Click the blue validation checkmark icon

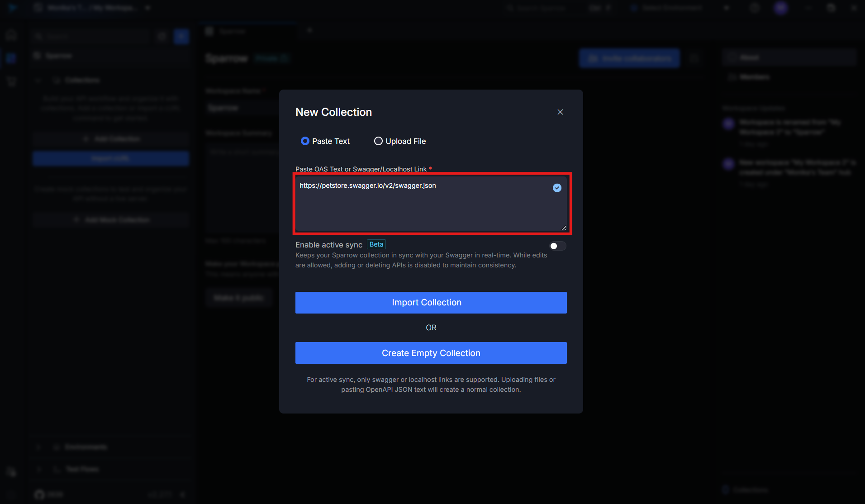click(557, 188)
